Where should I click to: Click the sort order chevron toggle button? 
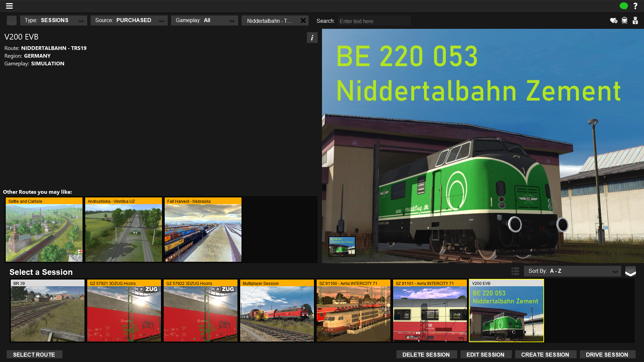(631, 271)
